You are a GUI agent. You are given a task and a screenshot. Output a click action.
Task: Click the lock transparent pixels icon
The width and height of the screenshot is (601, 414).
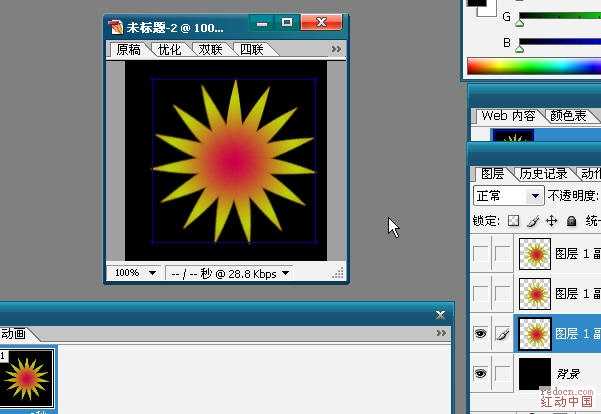pos(514,220)
